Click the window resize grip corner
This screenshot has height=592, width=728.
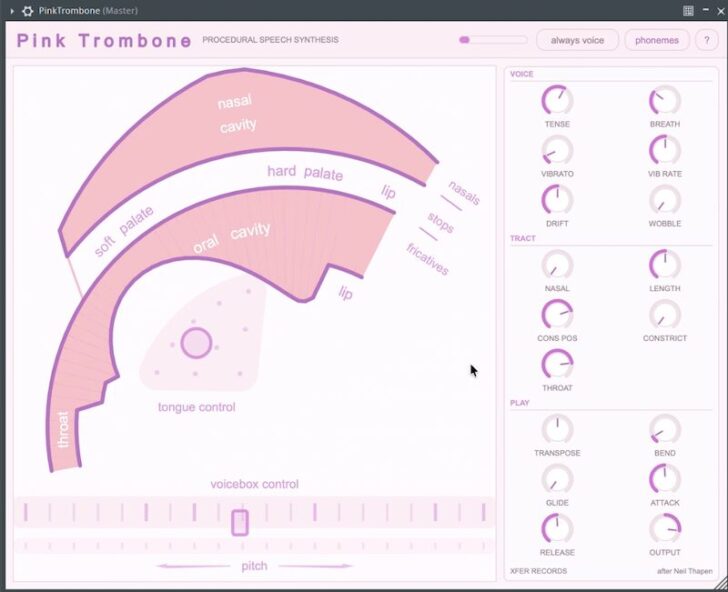tap(721, 585)
